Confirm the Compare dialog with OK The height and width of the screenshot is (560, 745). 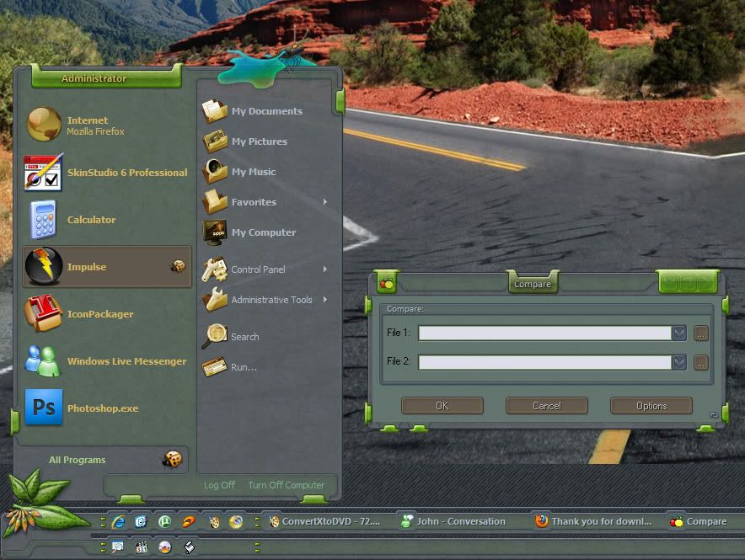442,406
